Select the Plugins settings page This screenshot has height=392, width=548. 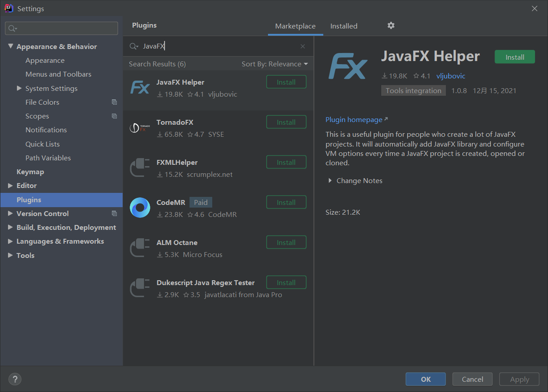tap(62, 200)
